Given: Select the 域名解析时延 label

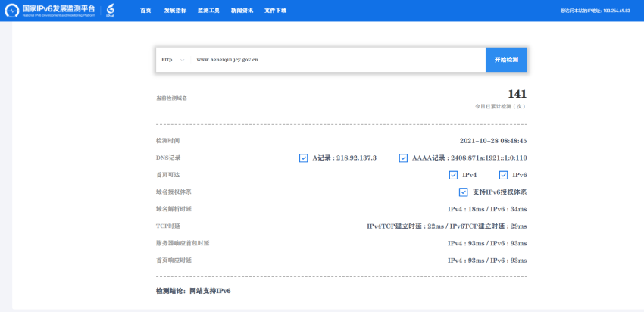Looking at the screenshot, I should coord(174,209).
